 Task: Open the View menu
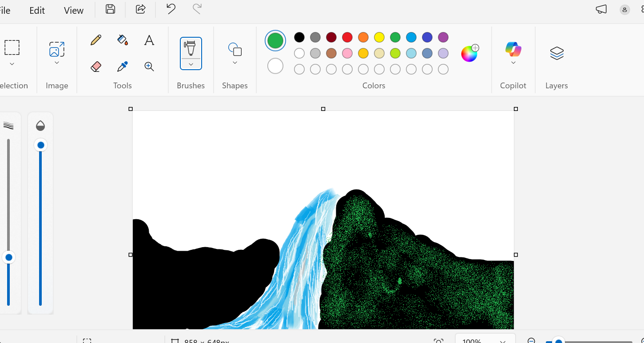(x=73, y=10)
